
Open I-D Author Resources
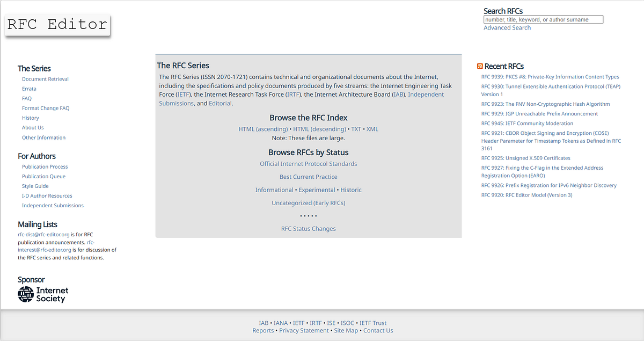click(47, 195)
